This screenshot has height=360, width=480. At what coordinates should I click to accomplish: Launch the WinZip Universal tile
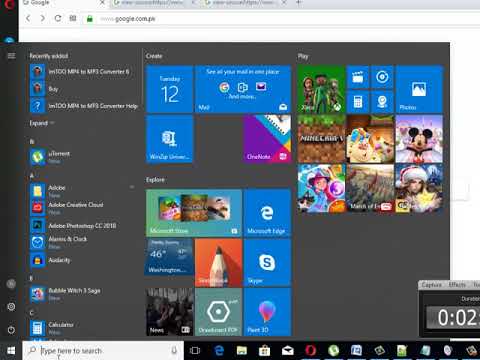pyautogui.click(x=169, y=139)
